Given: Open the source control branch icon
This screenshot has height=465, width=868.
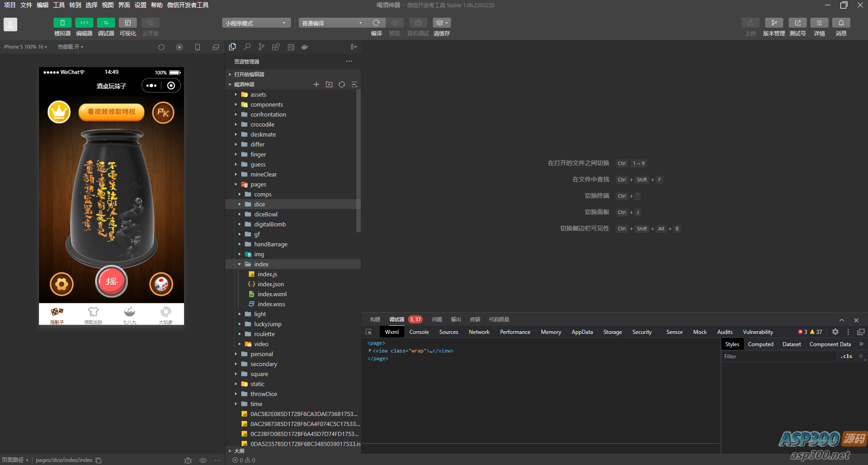Looking at the screenshot, I should (x=262, y=47).
